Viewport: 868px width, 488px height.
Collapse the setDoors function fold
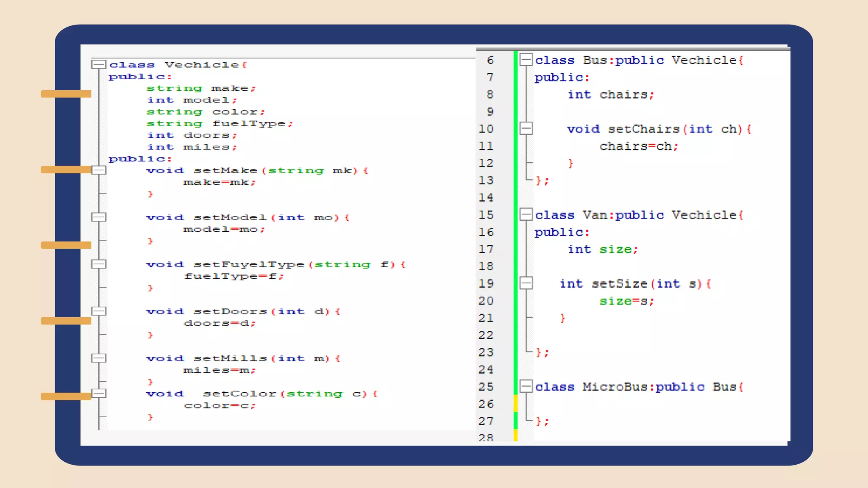tap(99, 311)
